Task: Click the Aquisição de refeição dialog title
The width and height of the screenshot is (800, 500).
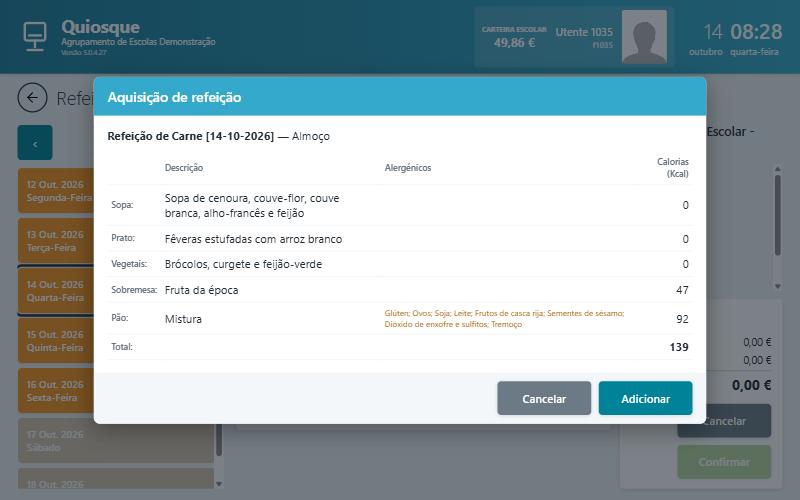Action: point(174,97)
